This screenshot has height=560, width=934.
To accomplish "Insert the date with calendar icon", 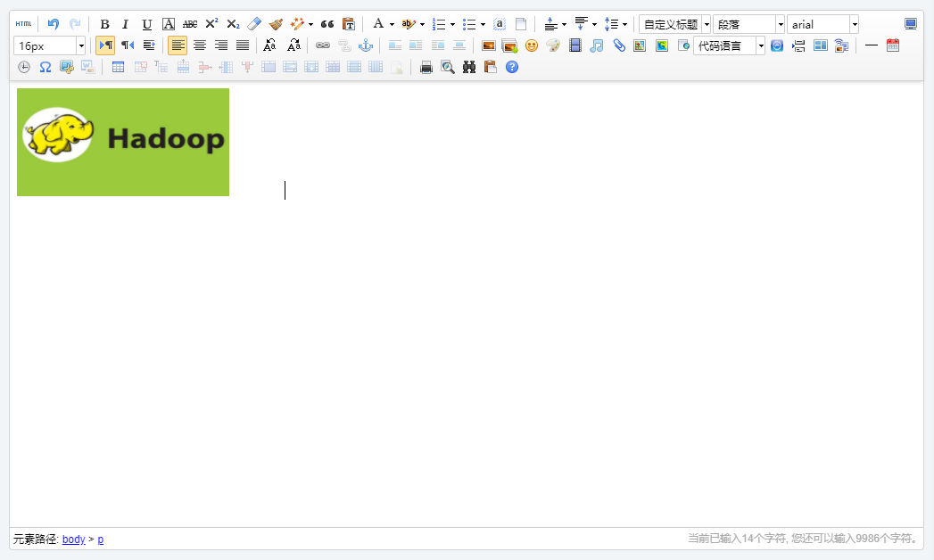I will tap(893, 45).
